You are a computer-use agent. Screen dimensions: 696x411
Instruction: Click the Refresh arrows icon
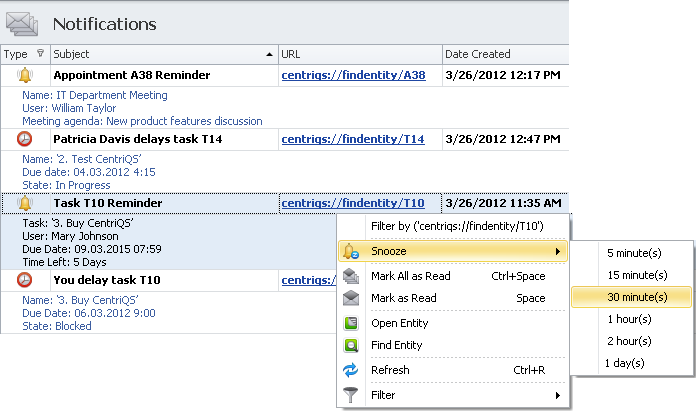click(351, 370)
